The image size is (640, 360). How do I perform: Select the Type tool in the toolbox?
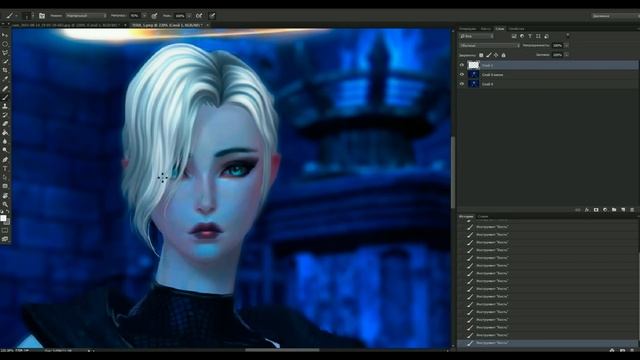click(x=5, y=168)
